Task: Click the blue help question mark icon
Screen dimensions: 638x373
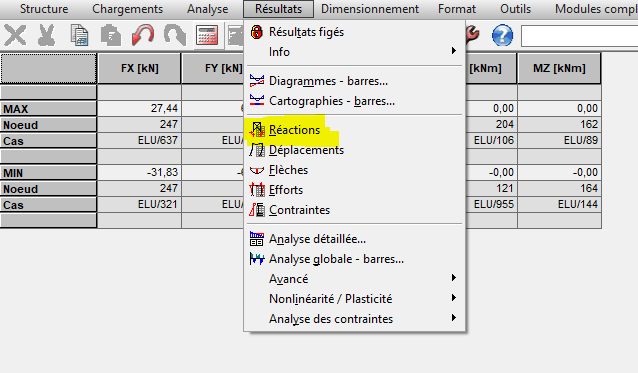Action: 503,35
